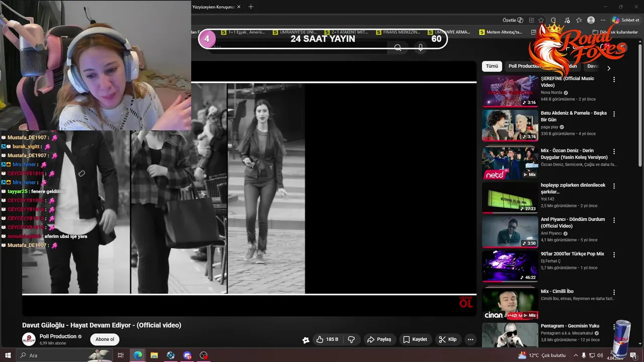Open more actions menu under the video
The width and height of the screenshot is (644, 362).
pyautogui.click(x=470, y=339)
